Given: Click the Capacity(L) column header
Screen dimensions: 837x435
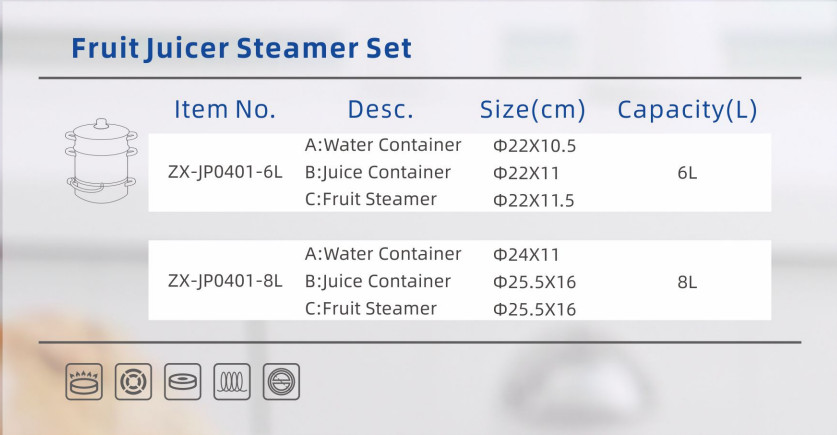Looking at the screenshot, I should tap(688, 109).
